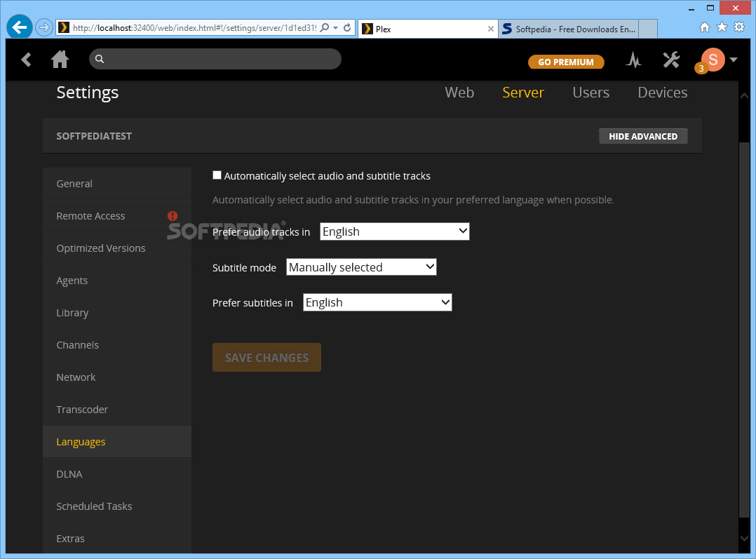Click the Settings page heading
This screenshot has width=756, height=559.
point(87,92)
